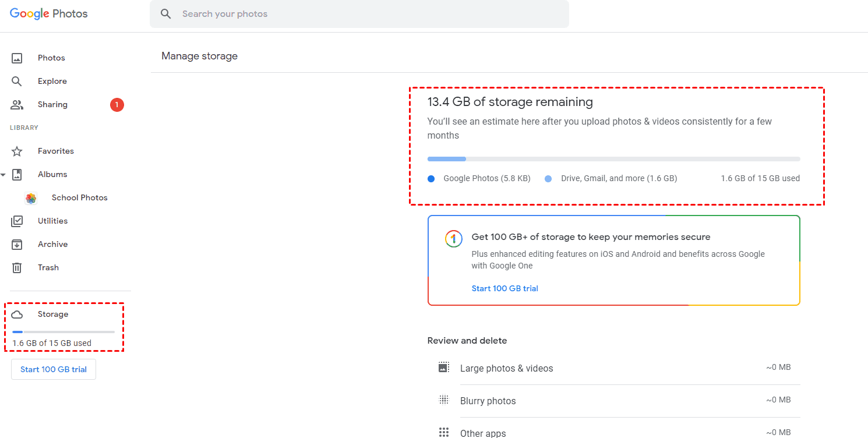Open the School Photos album
The image size is (868, 438).
tap(79, 198)
